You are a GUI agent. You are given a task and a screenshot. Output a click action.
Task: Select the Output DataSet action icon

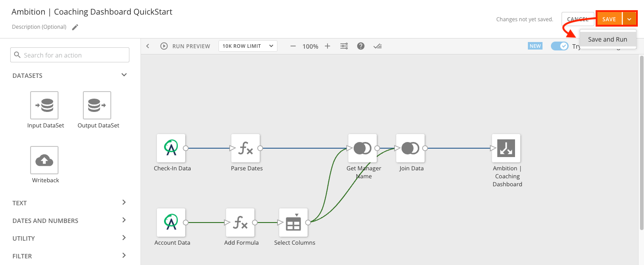point(97,105)
